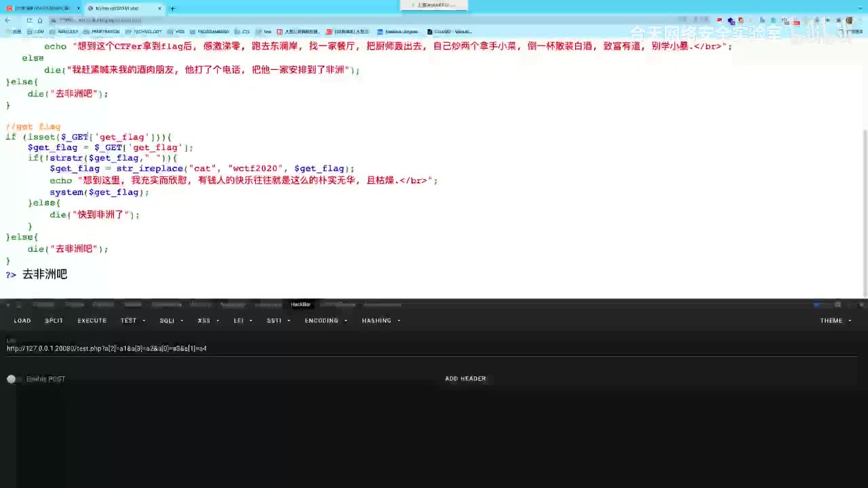This screenshot has width=868, height=488.
Task: Click the ADD HEADER button
Action: (465, 379)
